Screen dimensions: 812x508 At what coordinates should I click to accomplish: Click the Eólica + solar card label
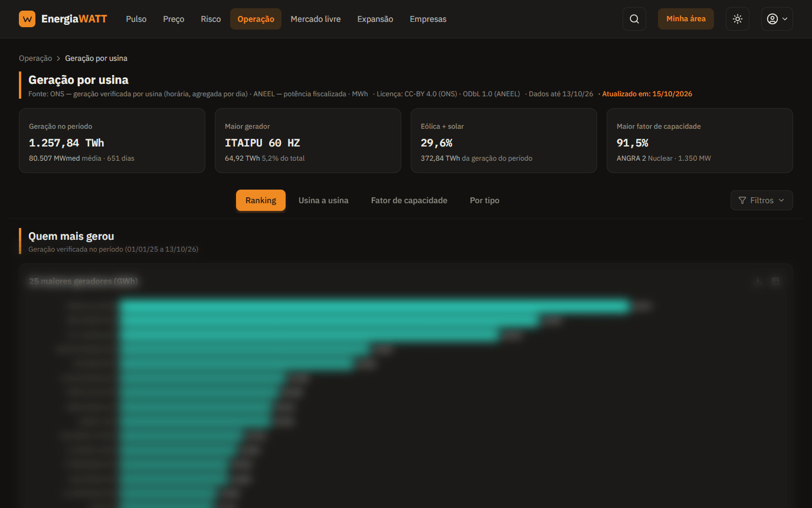point(442,126)
